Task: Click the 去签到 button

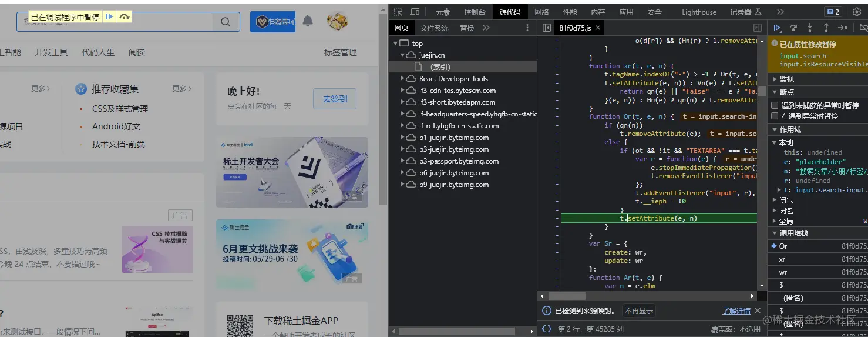Action: pyautogui.click(x=335, y=99)
